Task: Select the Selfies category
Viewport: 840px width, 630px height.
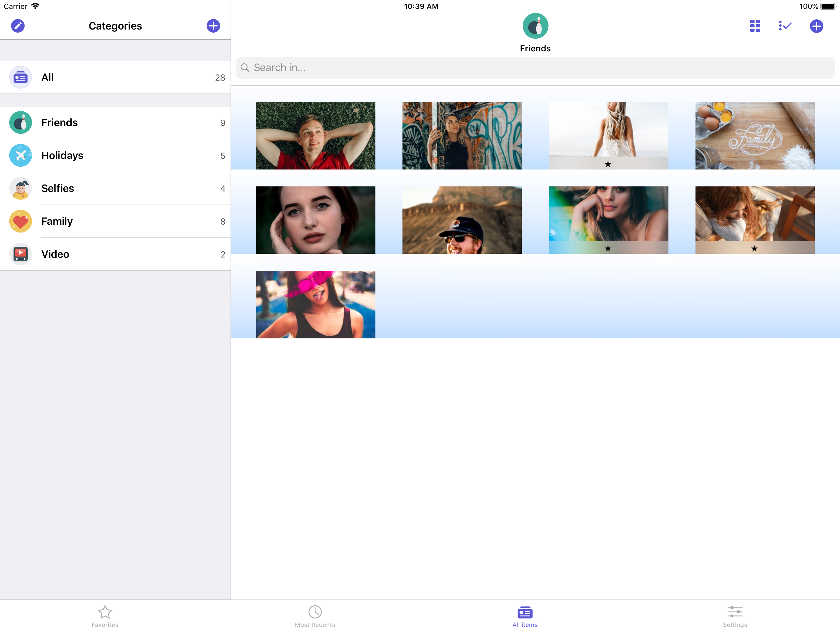Action: [x=115, y=189]
